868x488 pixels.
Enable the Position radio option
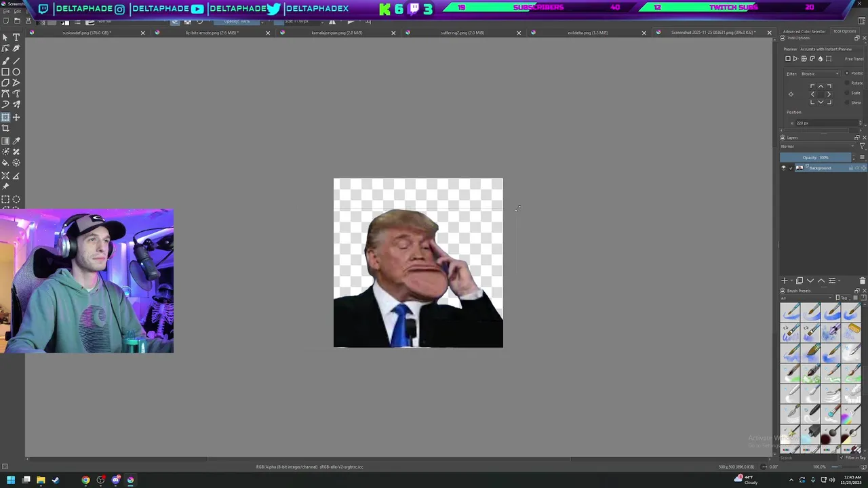pyautogui.click(x=847, y=73)
